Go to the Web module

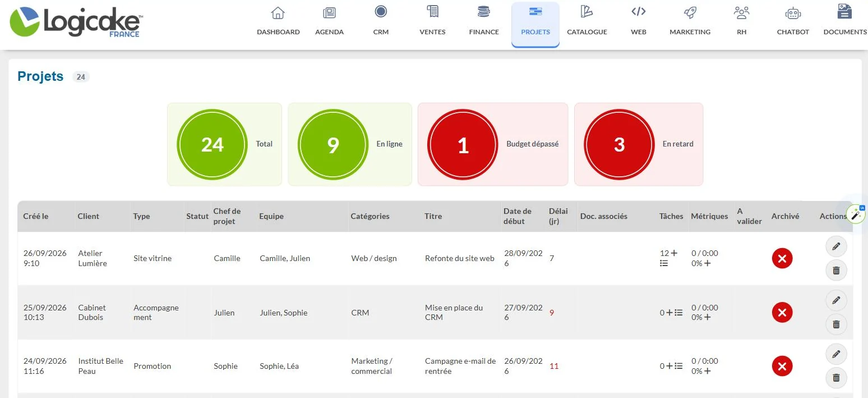pyautogui.click(x=639, y=22)
